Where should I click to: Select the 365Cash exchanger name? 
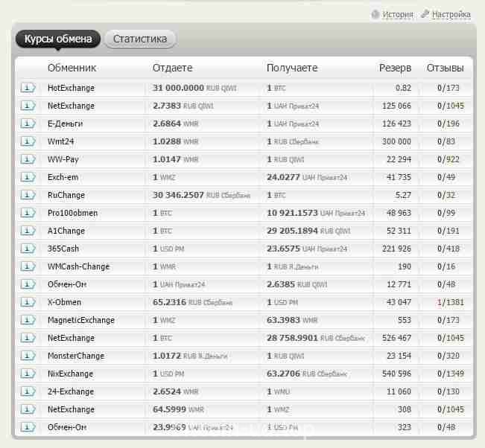[x=63, y=249]
